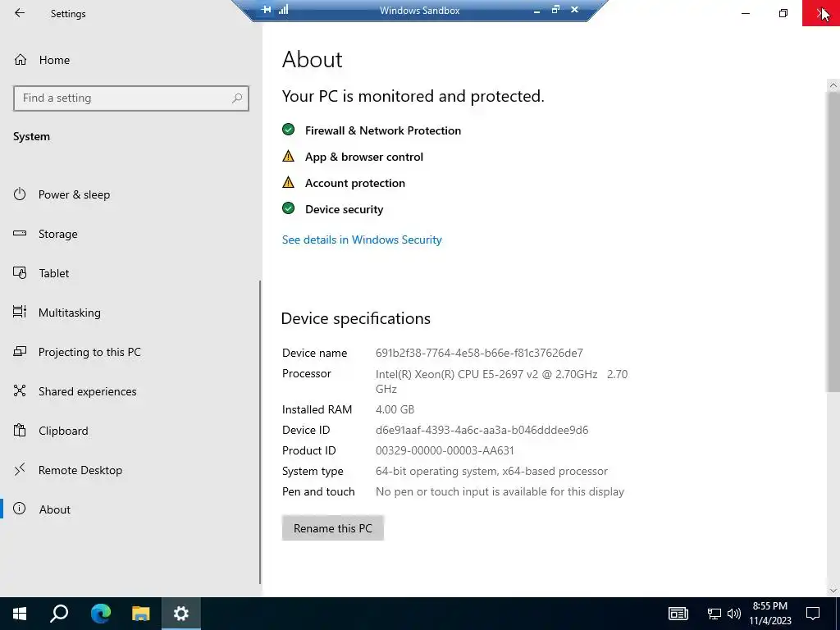The image size is (840, 630).
Task: Open the Start menu
Action: click(20, 614)
